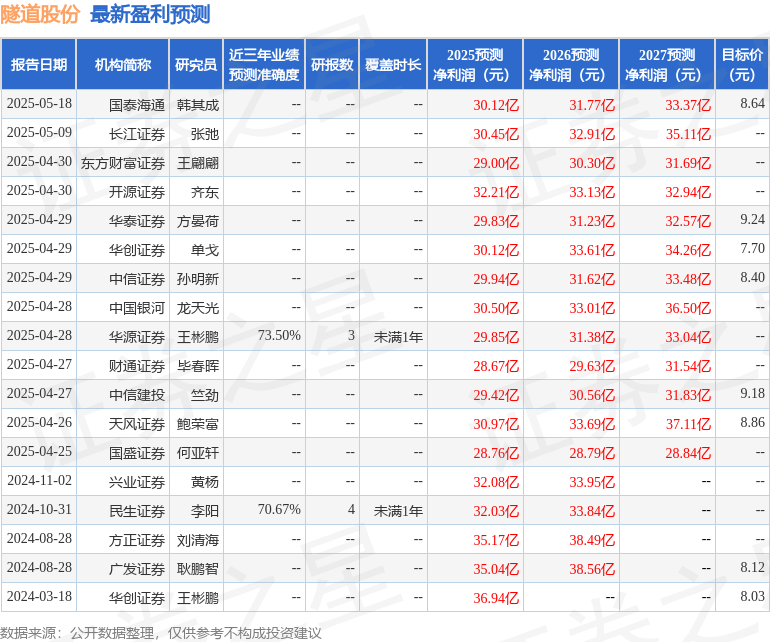This screenshot has height=642, width=770.
Task: Click the 38.56亿 profit forecast
Action: pyautogui.click(x=592, y=569)
